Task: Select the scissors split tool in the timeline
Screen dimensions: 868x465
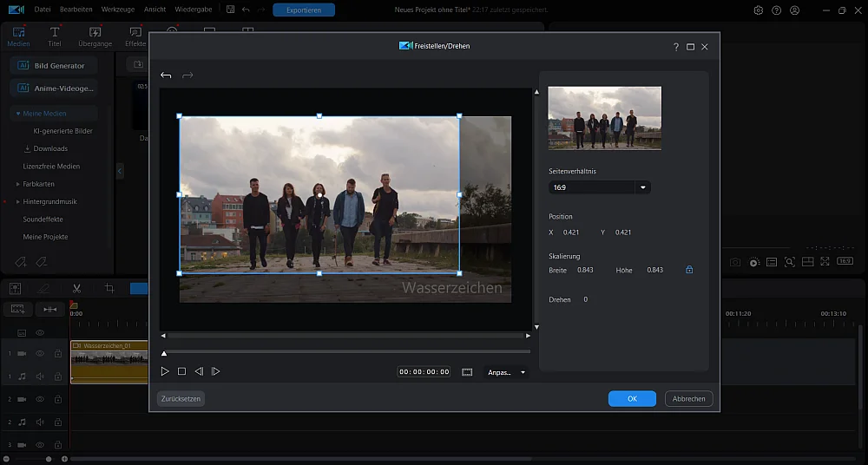Action: (76, 288)
